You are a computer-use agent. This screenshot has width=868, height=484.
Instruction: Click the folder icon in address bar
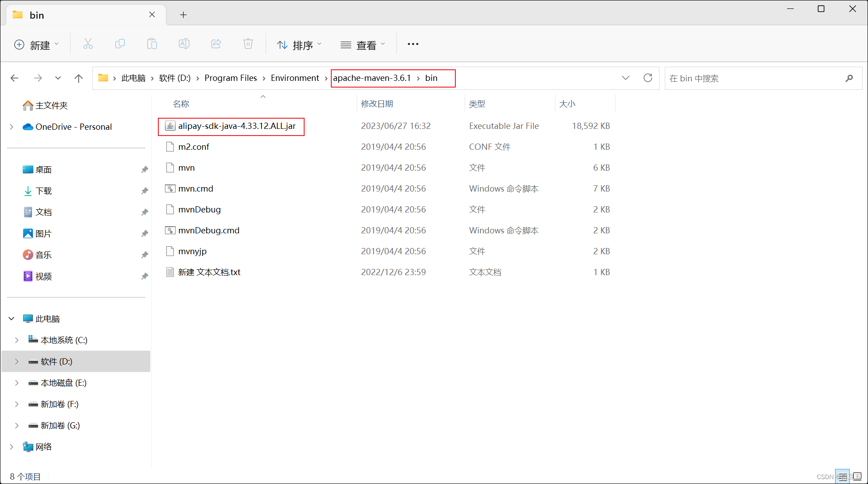103,78
